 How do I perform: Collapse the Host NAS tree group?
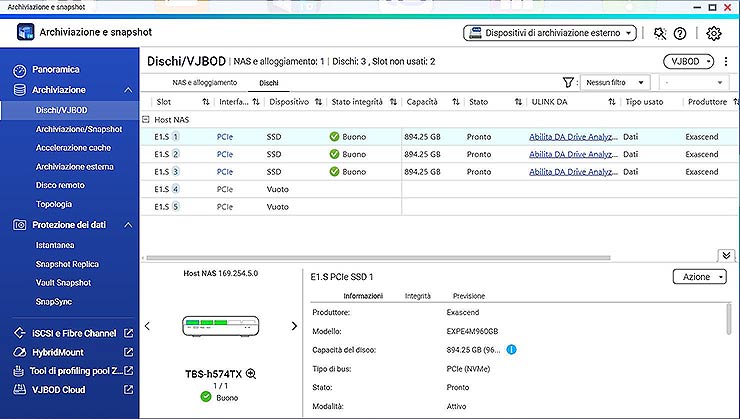pyautogui.click(x=146, y=119)
